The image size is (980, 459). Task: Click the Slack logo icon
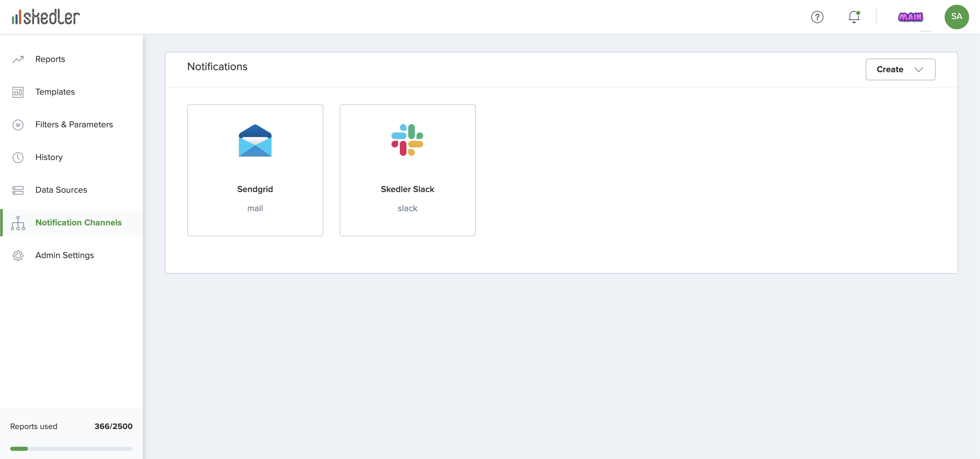tap(407, 140)
